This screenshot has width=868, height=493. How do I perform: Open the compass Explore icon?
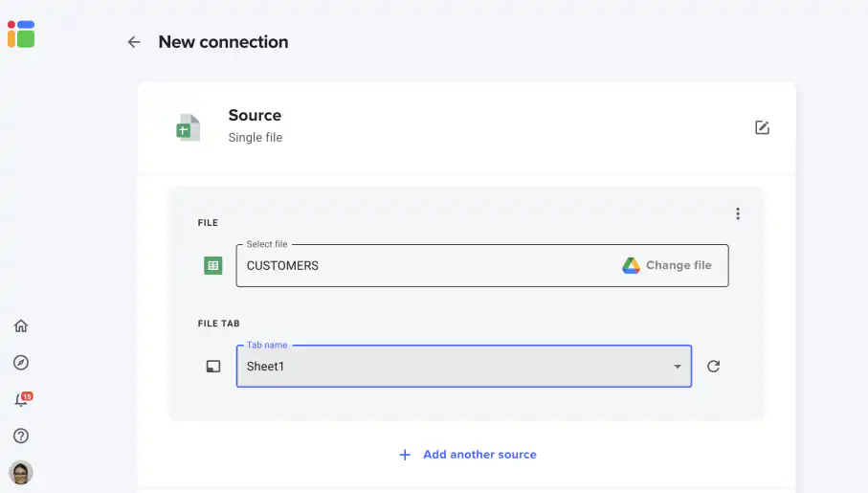(21, 363)
